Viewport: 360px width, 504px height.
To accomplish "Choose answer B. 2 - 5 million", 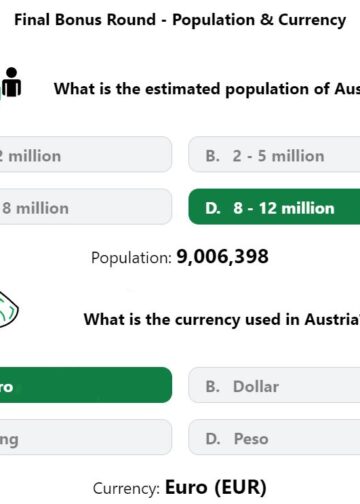I will point(274,154).
